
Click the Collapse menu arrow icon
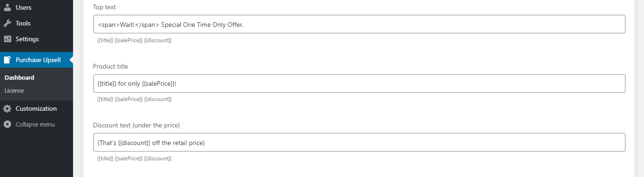[x=7, y=124]
